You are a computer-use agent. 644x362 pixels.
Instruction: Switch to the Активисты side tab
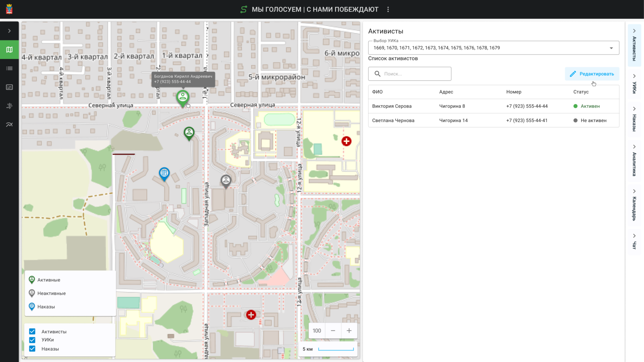click(634, 45)
